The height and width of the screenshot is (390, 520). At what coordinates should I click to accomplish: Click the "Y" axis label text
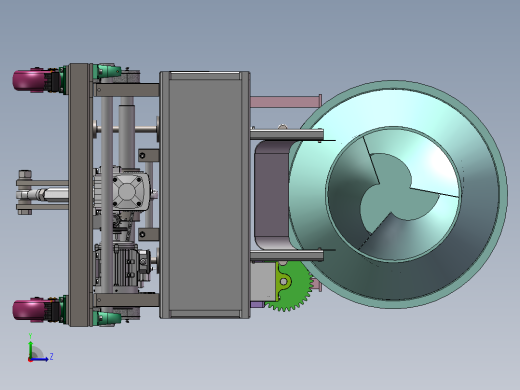[30, 336]
